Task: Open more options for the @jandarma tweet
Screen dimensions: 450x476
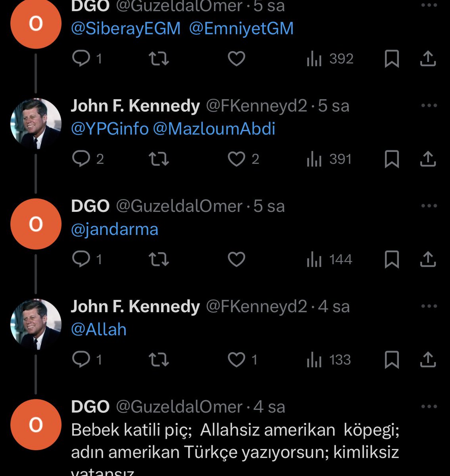Action: 429,206
